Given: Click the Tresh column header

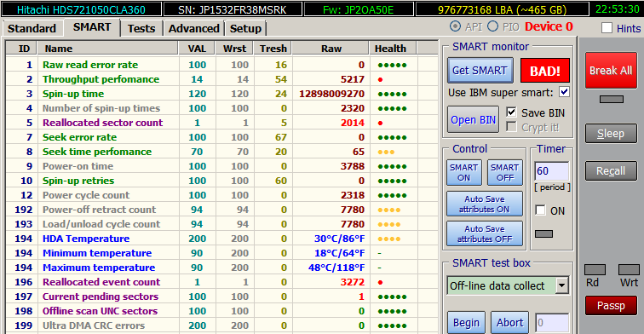Looking at the screenshot, I should 273,49.
